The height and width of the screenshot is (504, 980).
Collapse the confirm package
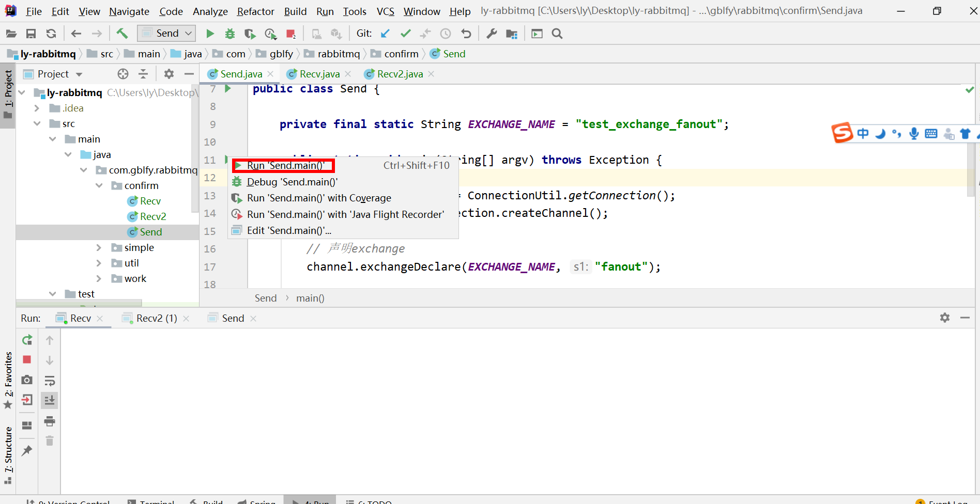point(99,185)
